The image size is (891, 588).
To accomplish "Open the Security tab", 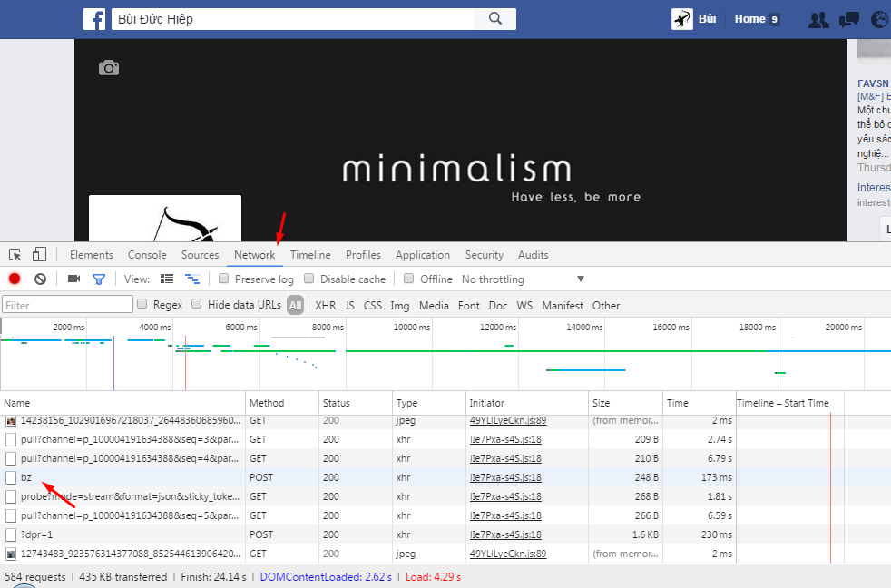I will (485, 255).
